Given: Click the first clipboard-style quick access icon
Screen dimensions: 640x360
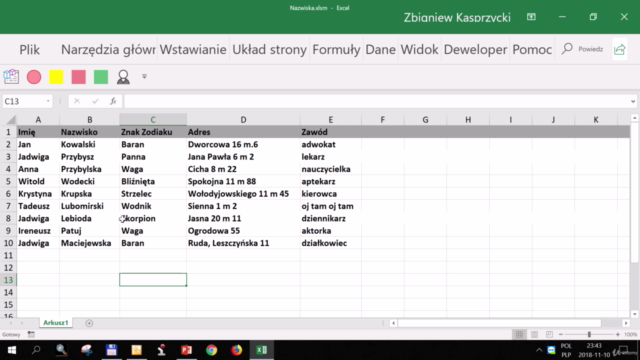Looking at the screenshot, I should (11, 77).
